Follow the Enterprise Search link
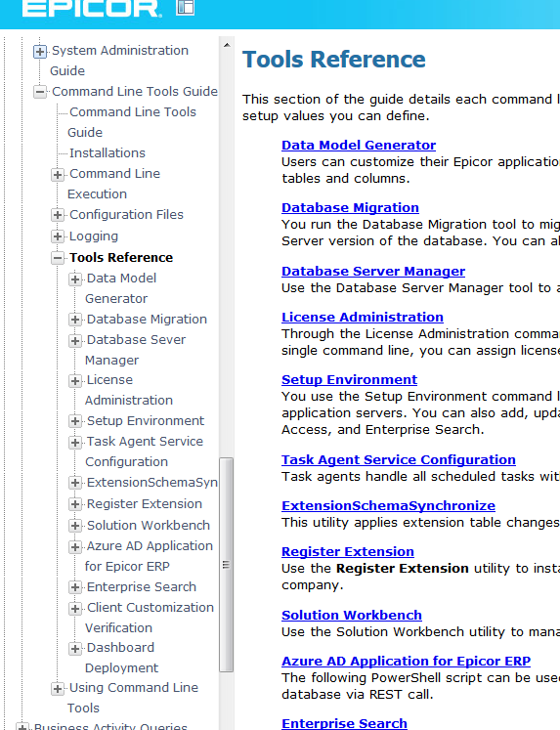This screenshot has height=730, width=560. tap(344, 723)
